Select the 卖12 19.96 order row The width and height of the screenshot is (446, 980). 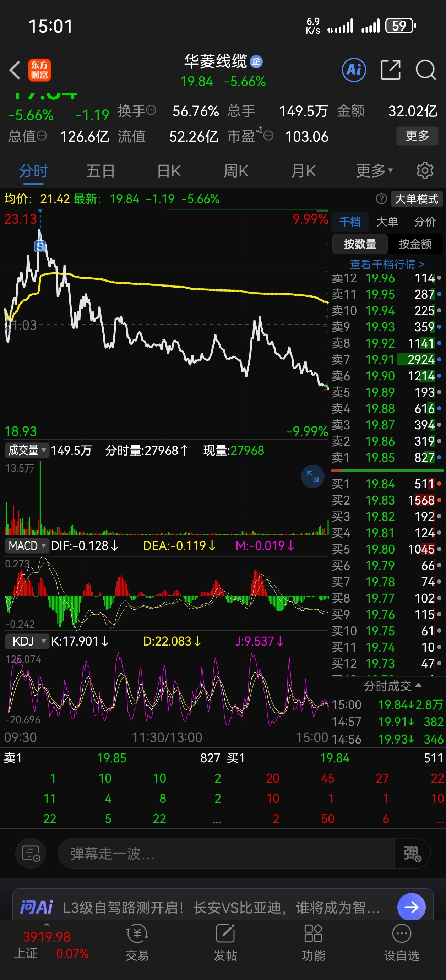tap(387, 278)
